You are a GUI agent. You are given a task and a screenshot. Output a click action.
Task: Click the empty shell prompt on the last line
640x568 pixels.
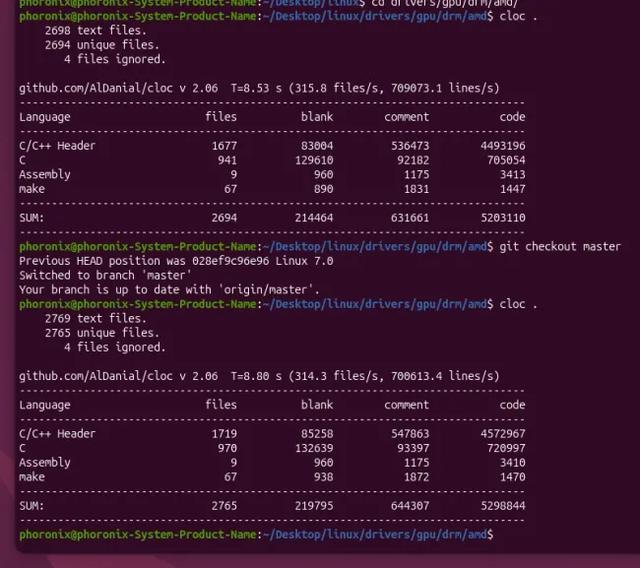tap(256, 535)
